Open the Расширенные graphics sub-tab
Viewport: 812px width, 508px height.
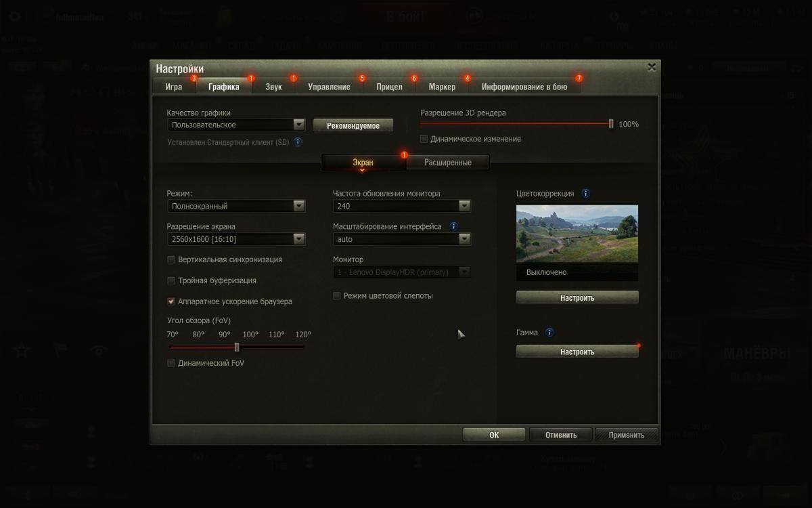click(447, 163)
